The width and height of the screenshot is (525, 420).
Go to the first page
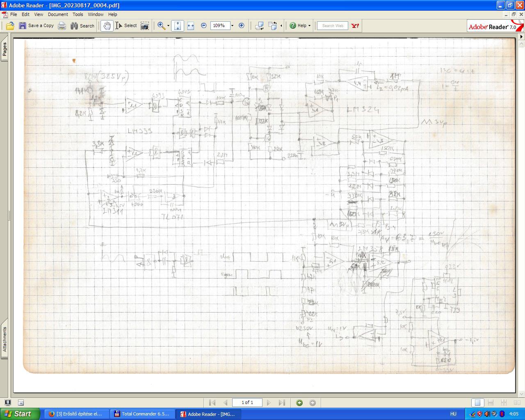[212, 403]
